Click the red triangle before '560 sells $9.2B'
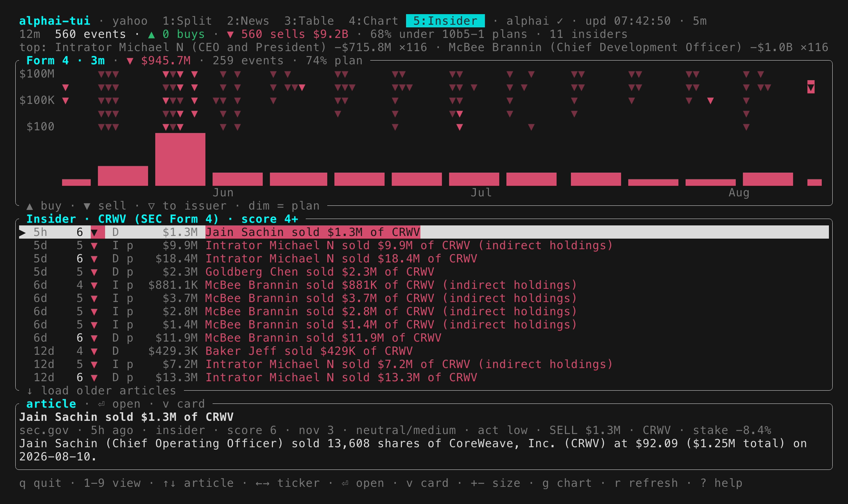The height and width of the screenshot is (504, 848). click(x=230, y=35)
